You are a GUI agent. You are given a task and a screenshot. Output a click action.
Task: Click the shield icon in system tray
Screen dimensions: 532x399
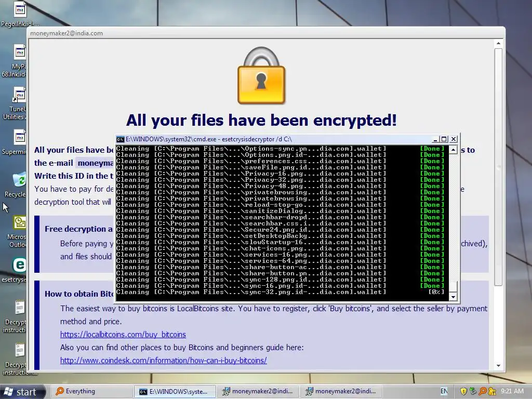[x=463, y=391]
